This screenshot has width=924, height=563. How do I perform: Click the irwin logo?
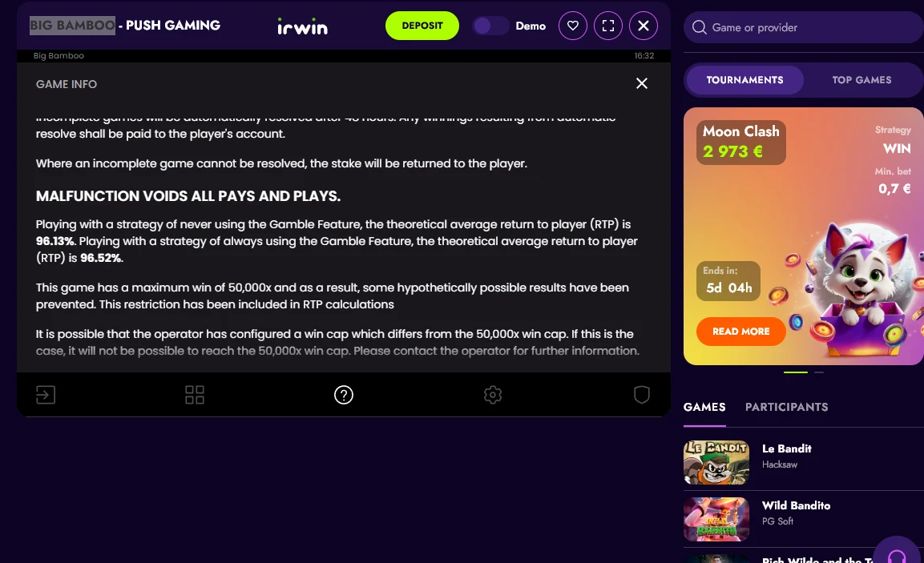[302, 26]
